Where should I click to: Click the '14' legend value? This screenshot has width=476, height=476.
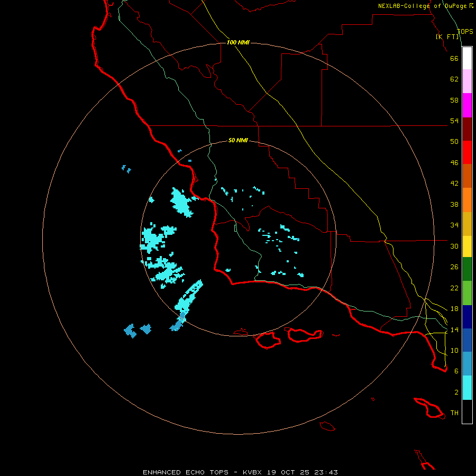pyautogui.click(x=454, y=329)
